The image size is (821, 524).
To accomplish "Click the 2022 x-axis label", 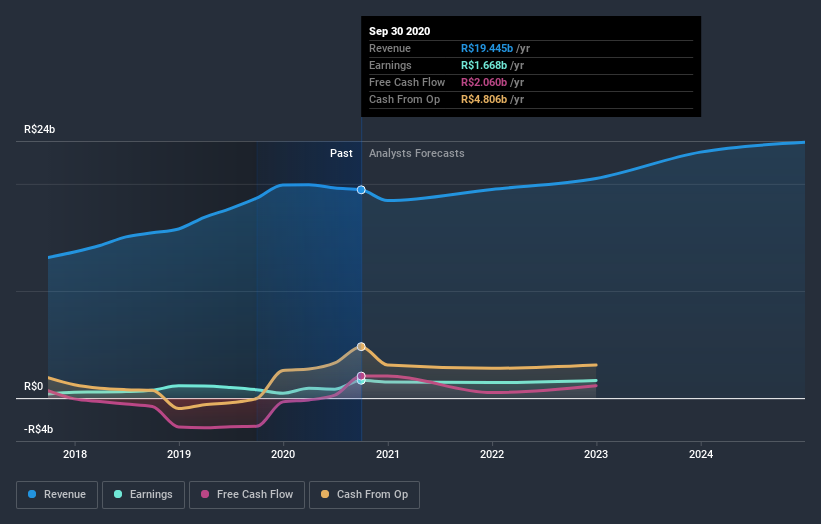I will (x=492, y=454).
